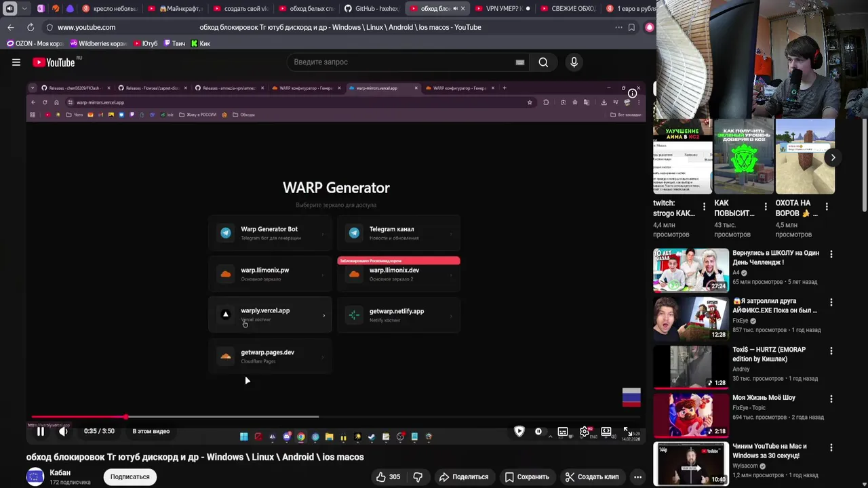Turn on subtitles in the player
Screen dimensions: 868x488
(563, 431)
